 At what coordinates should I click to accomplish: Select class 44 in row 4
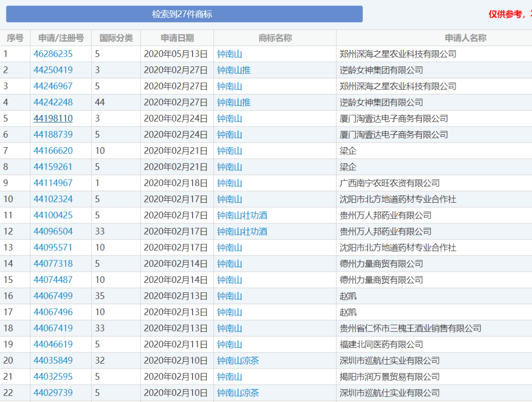pos(100,102)
